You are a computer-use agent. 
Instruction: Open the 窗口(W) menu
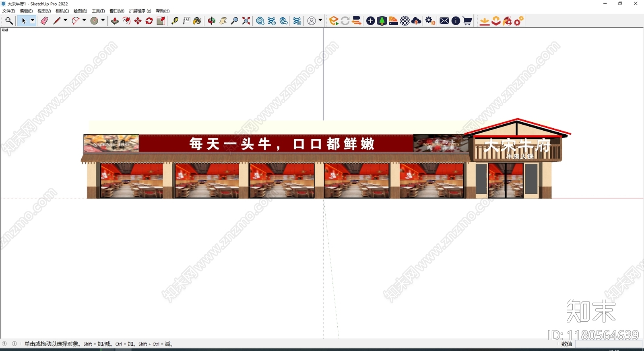(x=117, y=11)
